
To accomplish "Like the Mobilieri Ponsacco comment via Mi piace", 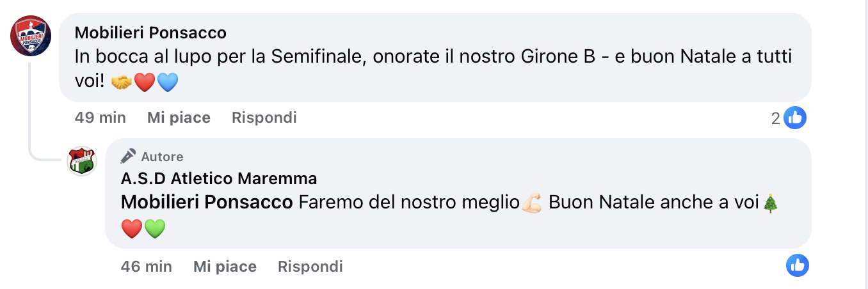I will [179, 118].
